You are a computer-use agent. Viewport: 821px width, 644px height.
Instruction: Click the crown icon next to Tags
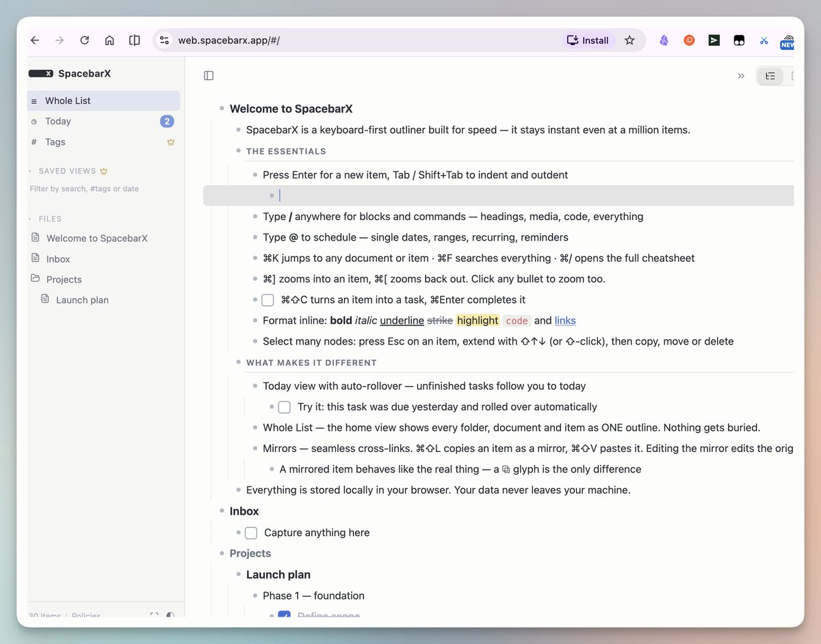point(171,142)
